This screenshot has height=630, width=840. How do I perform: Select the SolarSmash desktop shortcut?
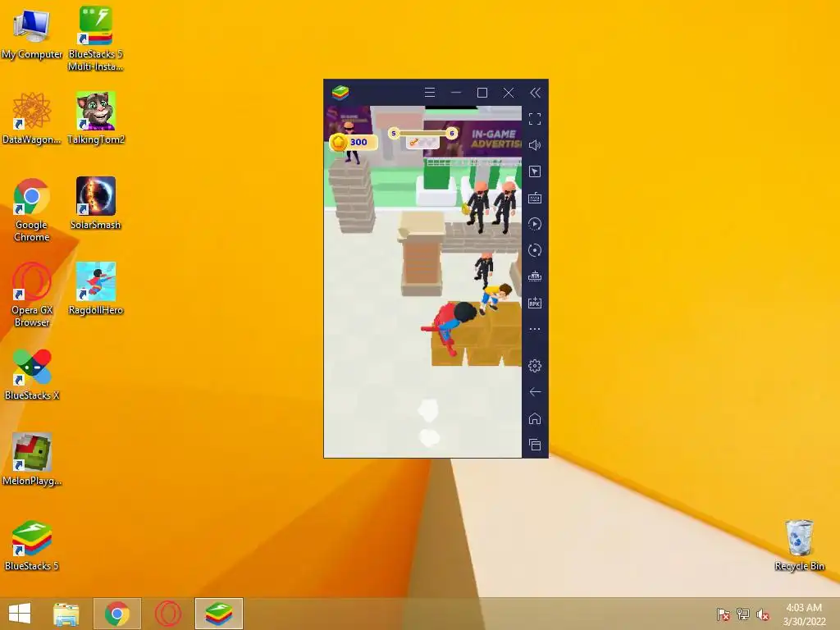pos(96,203)
